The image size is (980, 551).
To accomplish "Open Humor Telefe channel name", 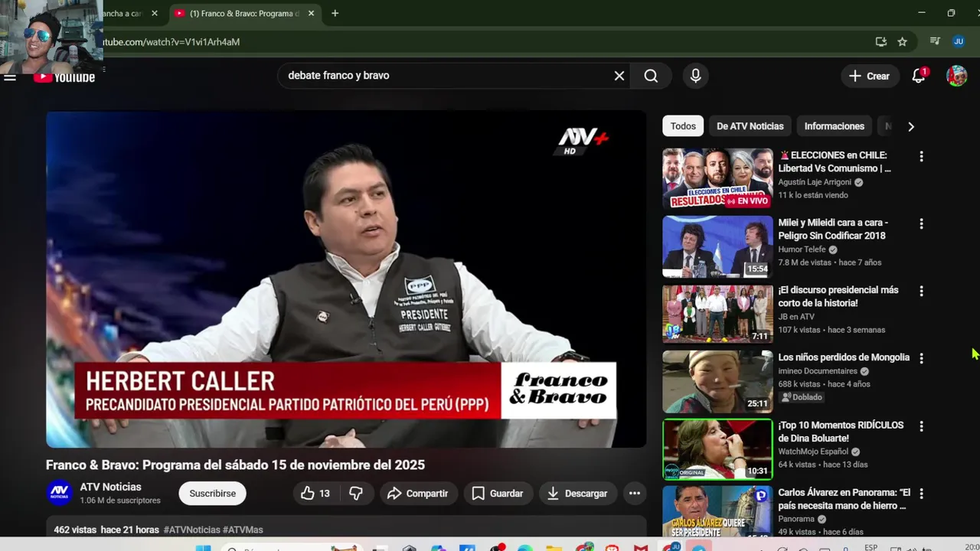I will click(802, 249).
